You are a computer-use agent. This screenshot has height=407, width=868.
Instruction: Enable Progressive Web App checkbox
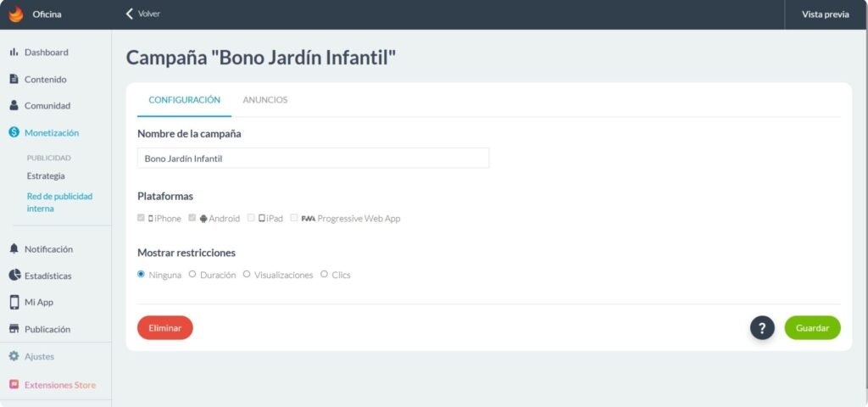tap(294, 218)
